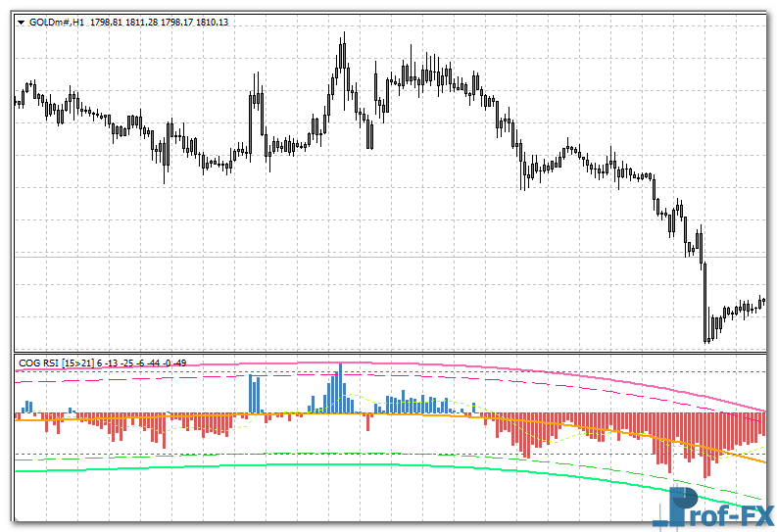Select the tallest blue histogram bar
Screen dimensions: 777x532
point(340,389)
